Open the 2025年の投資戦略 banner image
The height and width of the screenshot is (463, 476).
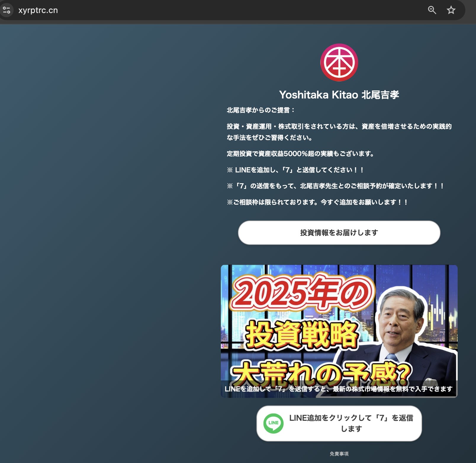(x=339, y=331)
